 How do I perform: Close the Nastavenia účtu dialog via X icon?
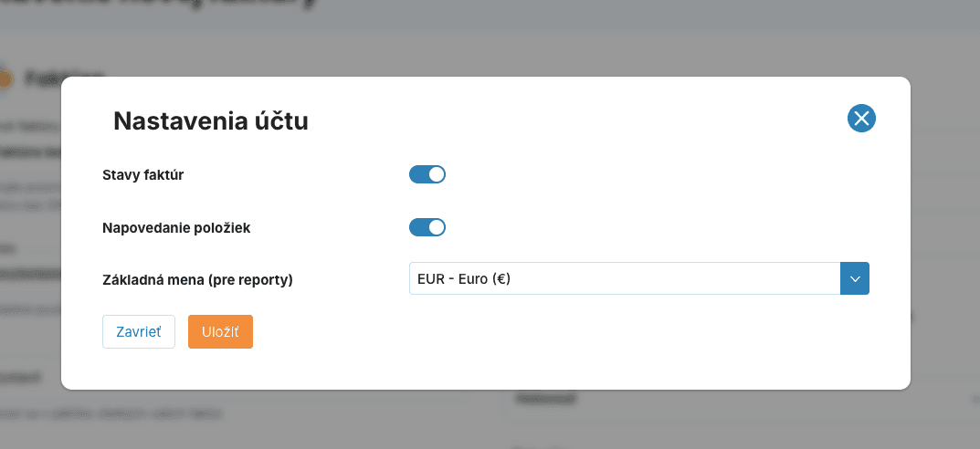pos(861,118)
